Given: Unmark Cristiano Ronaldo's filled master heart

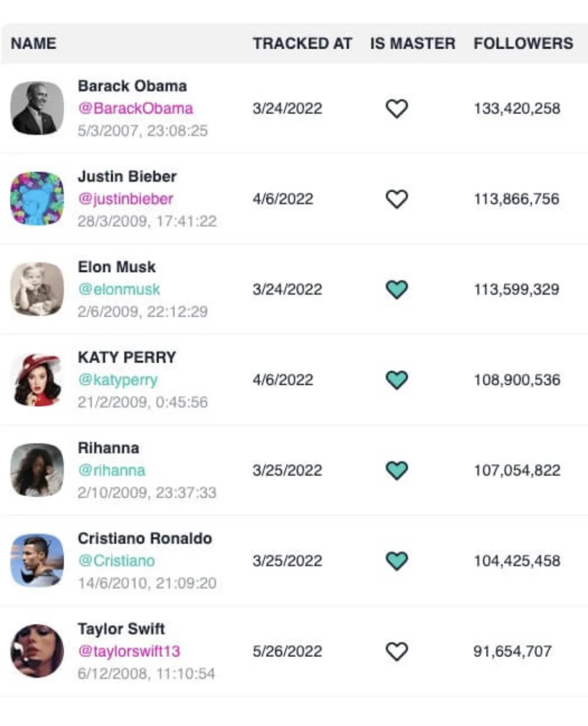Looking at the screenshot, I should (x=396, y=561).
